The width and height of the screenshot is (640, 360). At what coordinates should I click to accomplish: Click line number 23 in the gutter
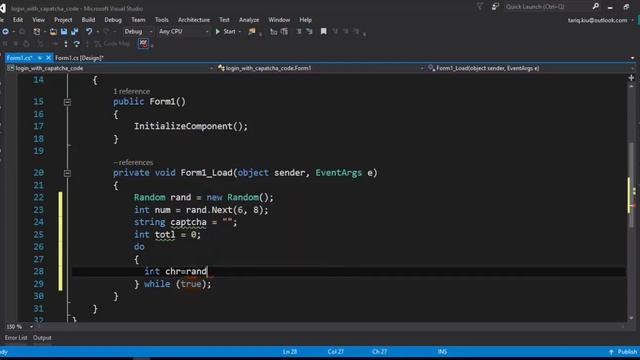tap(38, 210)
